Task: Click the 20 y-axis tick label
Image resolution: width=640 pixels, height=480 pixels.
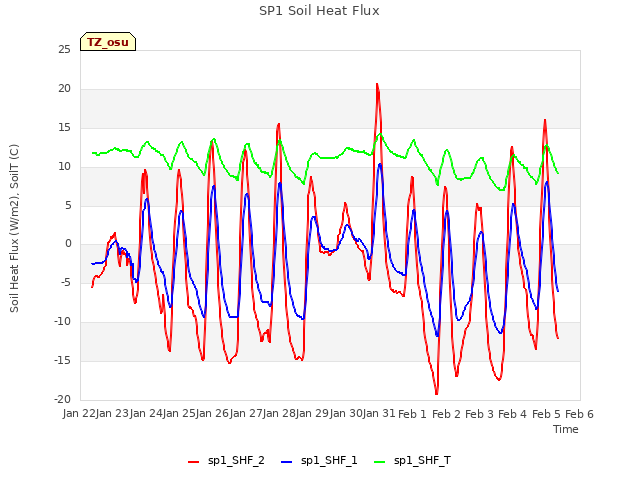Action: point(64,89)
